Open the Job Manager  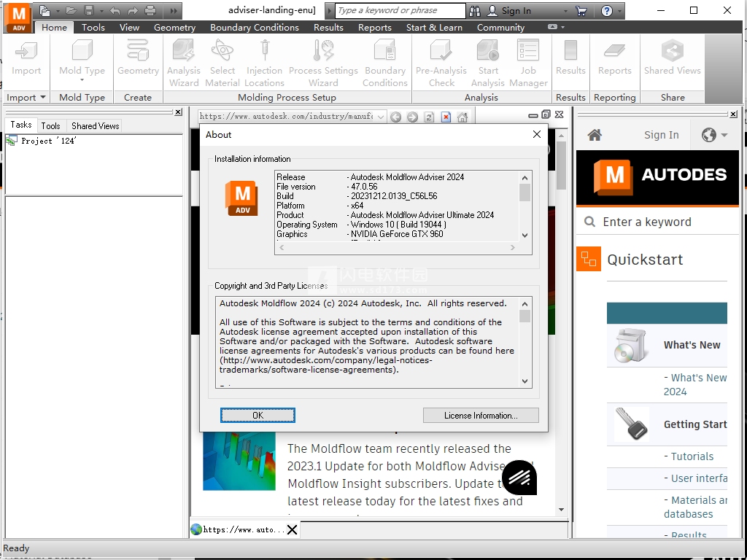click(x=528, y=63)
